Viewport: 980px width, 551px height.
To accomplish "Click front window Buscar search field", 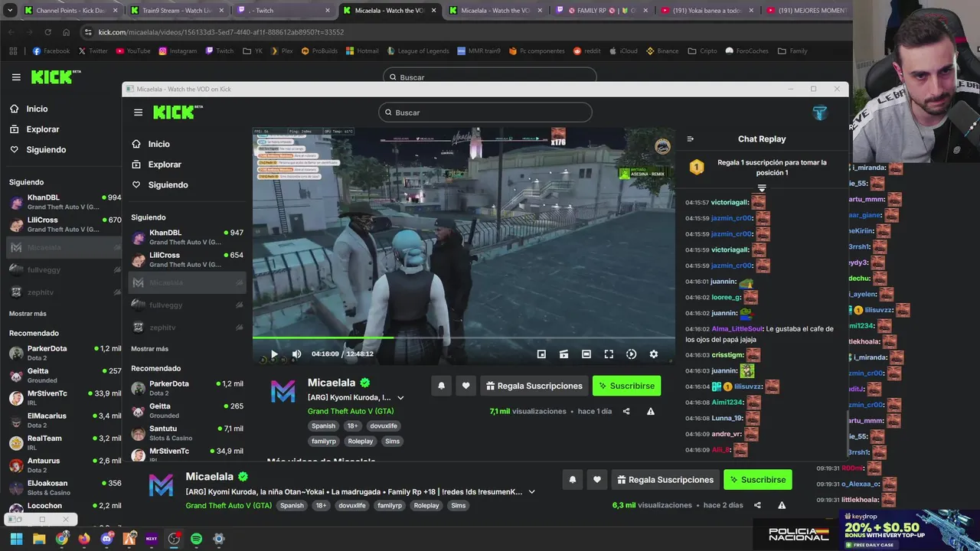I will click(x=485, y=112).
